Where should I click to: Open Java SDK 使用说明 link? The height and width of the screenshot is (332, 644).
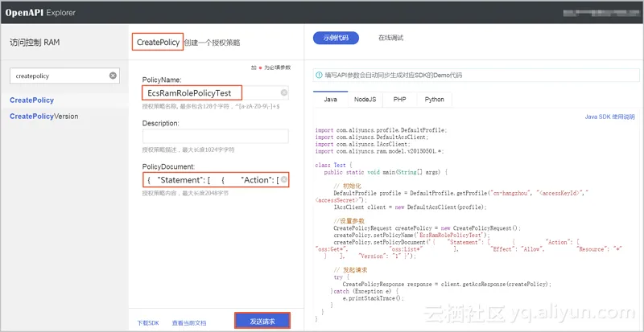609,117
